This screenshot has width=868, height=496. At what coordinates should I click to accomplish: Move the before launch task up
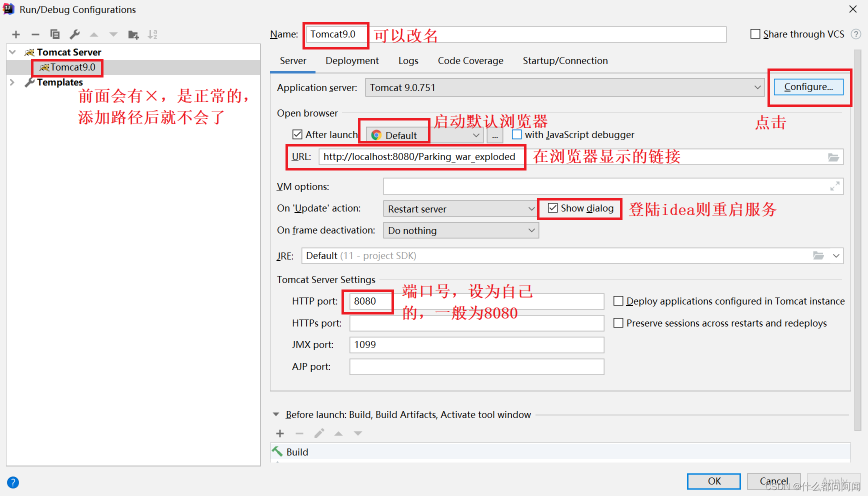[338, 433]
